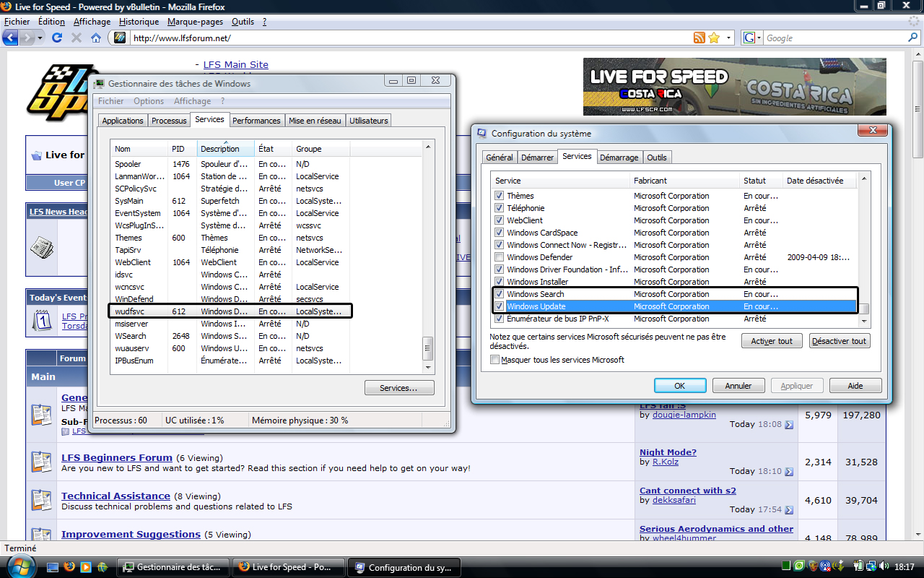
Task: Switch to Performances tab in Task Manager
Action: [x=256, y=121]
